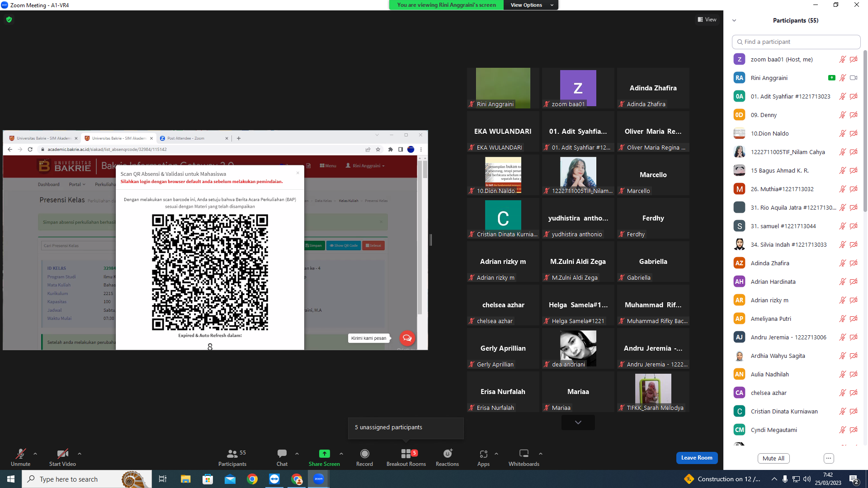Toggle video for Adrian Hardinata
Screen dimensions: 868x488
pos(854,282)
